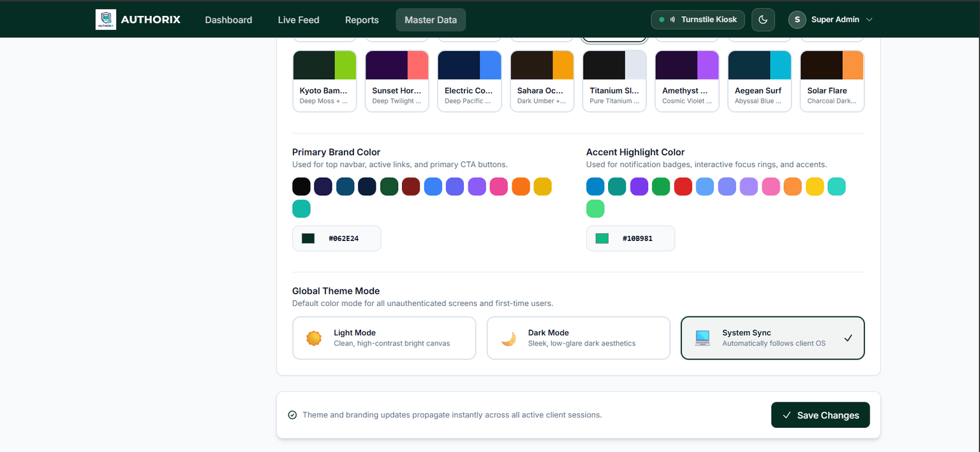Screen dimensions: 980x452
Task: Apply the Aegean Surf theme preset
Action: (x=759, y=81)
